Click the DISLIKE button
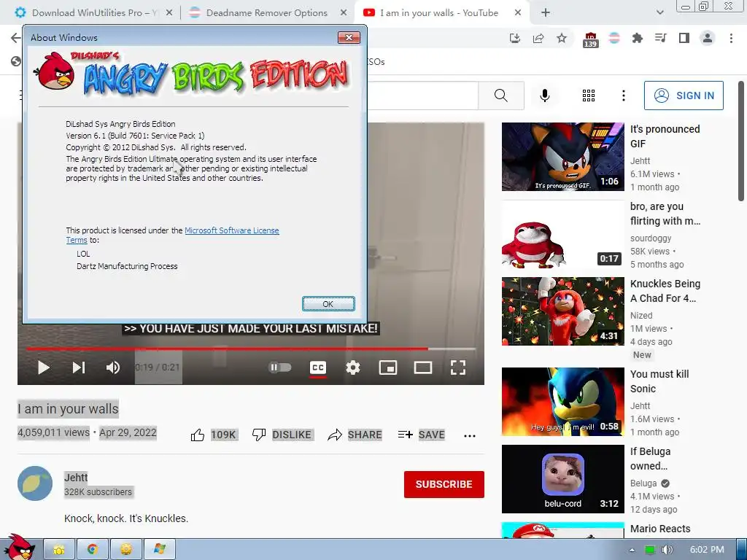The height and width of the screenshot is (560, 747). (x=282, y=435)
